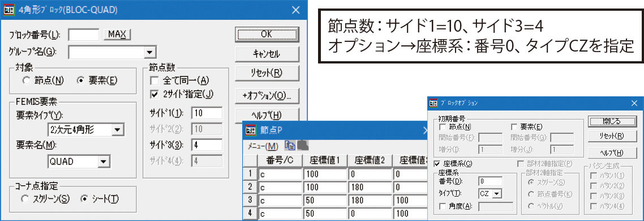Screen dimensions: 644x221
Task: Select row 3 header in 節点P table
Action: (x=250, y=201)
